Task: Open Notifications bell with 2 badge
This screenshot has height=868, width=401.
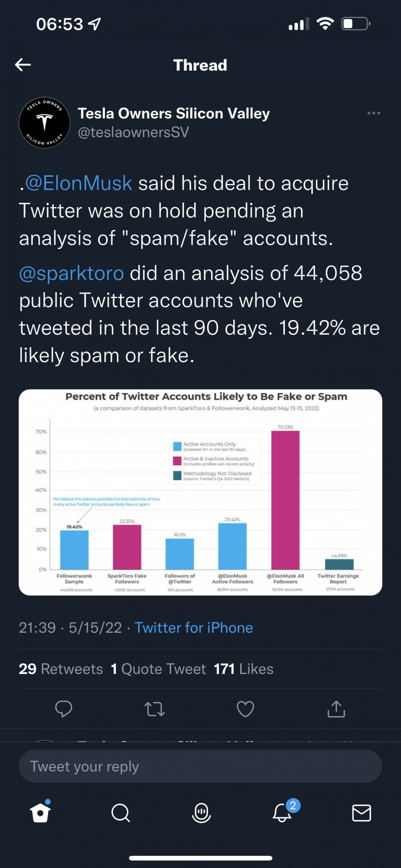Action: (282, 812)
